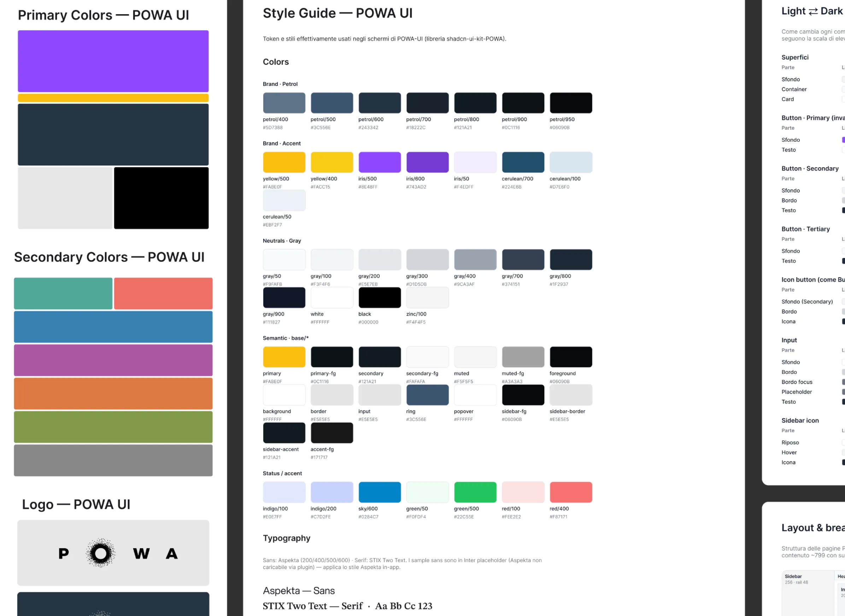Select the teal block in Secondary Colors
The width and height of the screenshot is (845, 616).
pyautogui.click(x=63, y=293)
